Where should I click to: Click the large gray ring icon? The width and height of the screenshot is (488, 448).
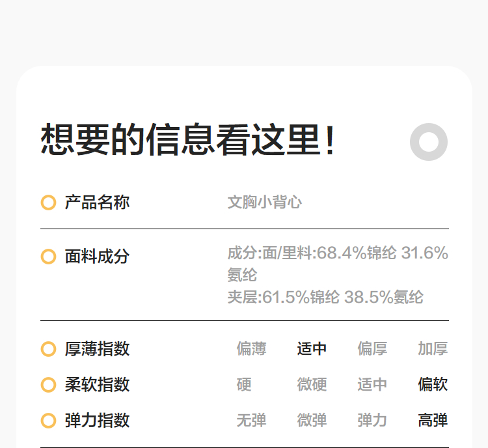(x=429, y=142)
